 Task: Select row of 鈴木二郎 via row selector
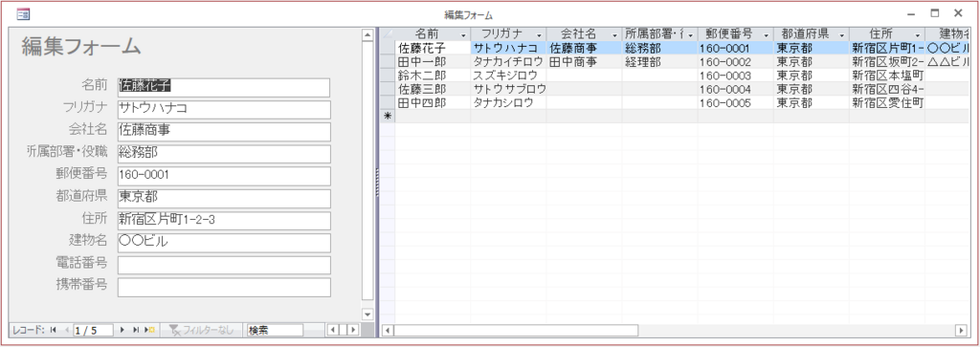click(x=388, y=75)
